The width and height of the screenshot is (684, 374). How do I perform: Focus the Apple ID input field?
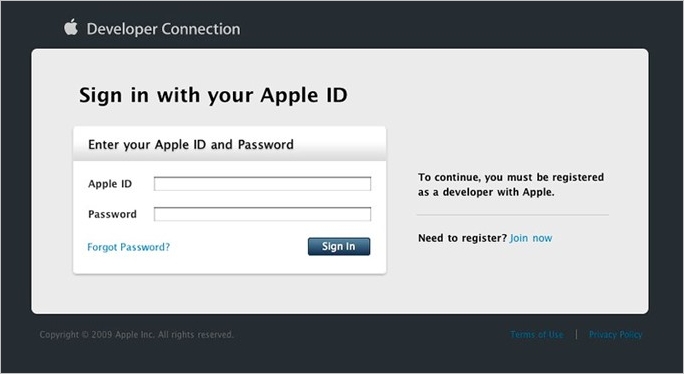262,184
